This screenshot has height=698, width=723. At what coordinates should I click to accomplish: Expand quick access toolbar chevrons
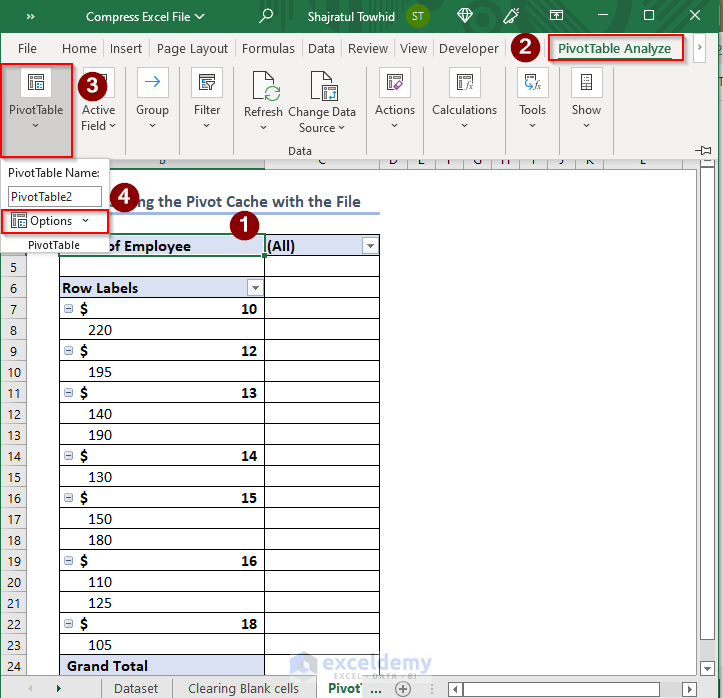30,17
